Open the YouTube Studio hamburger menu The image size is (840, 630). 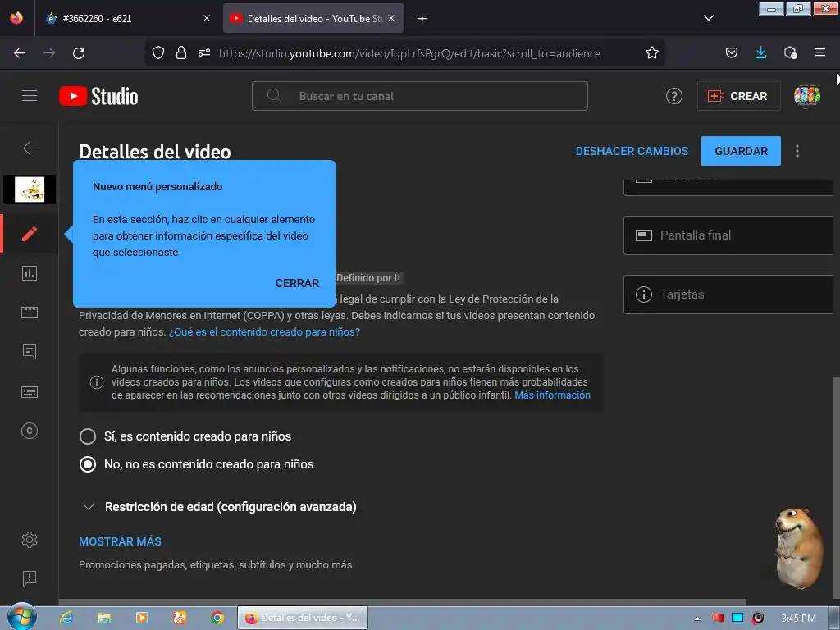pyautogui.click(x=30, y=96)
